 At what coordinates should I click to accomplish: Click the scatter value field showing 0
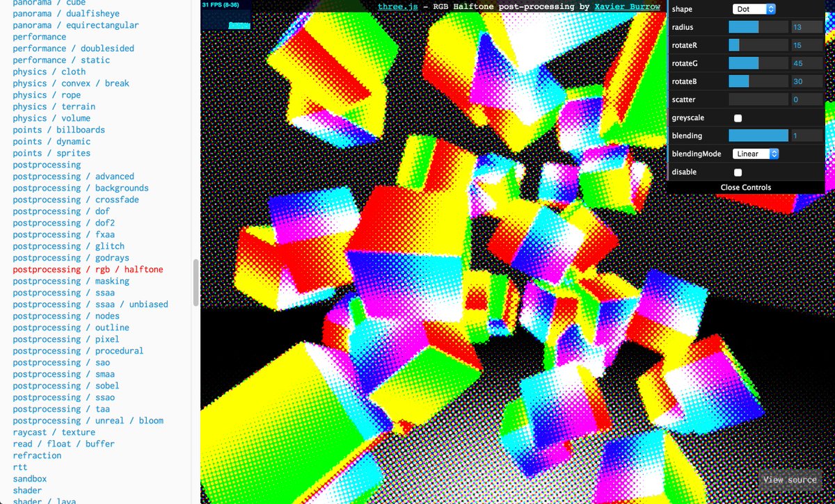click(806, 99)
